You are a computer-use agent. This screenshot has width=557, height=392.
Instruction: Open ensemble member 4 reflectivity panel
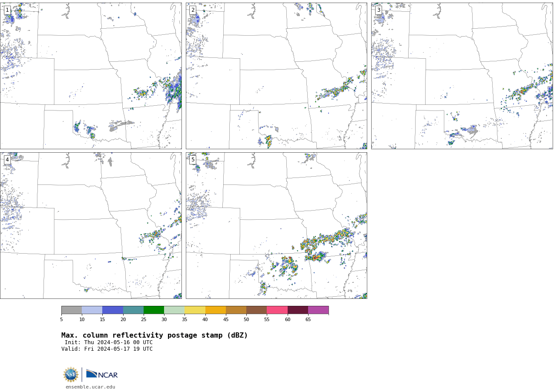[91, 225]
